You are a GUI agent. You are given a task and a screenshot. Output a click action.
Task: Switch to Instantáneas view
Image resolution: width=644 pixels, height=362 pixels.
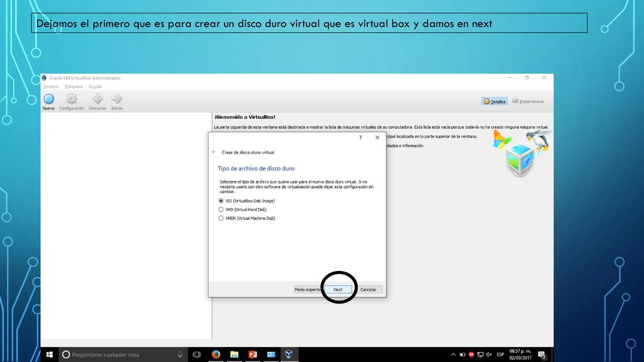[x=528, y=101]
